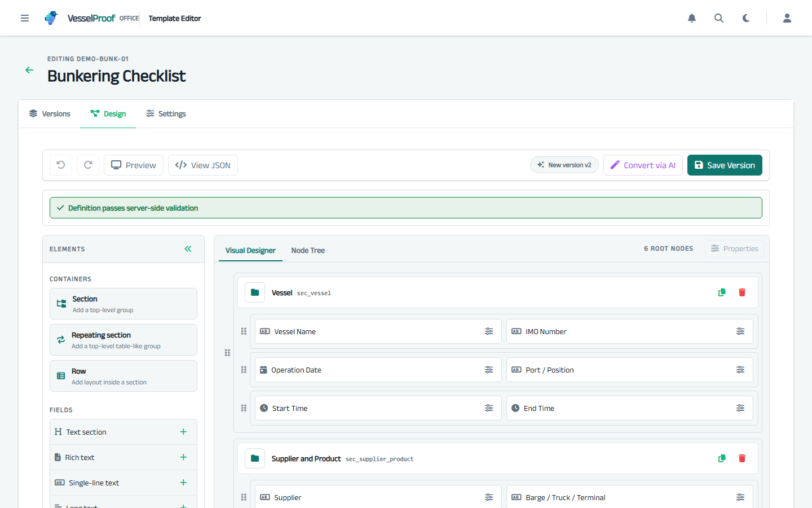Duplicate the Supplier and Product section
The image size is (812, 508).
pyautogui.click(x=722, y=458)
